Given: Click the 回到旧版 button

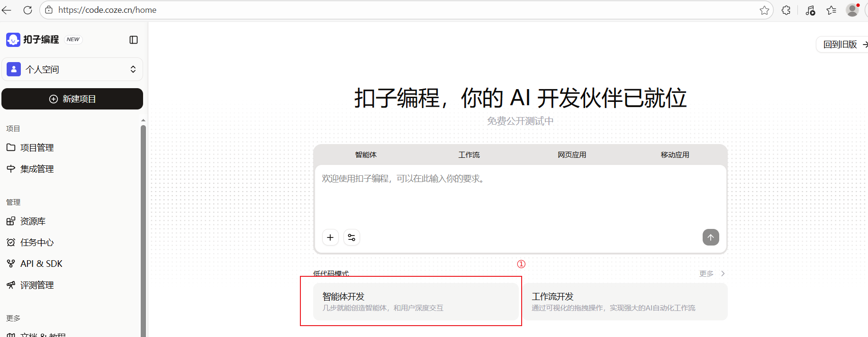Looking at the screenshot, I should pos(843,45).
